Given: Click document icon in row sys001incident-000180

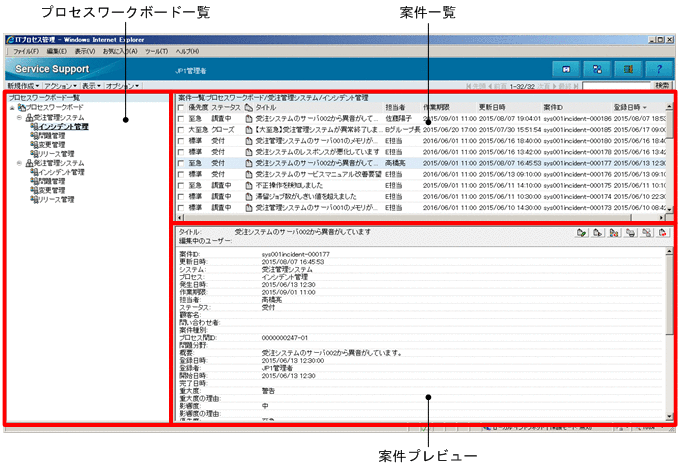Looking at the screenshot, I should pyautogui.click(x=249, y=141).
